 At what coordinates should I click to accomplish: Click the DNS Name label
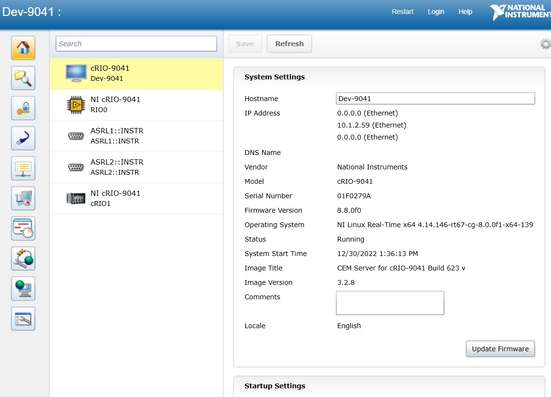tap(262, 152)
